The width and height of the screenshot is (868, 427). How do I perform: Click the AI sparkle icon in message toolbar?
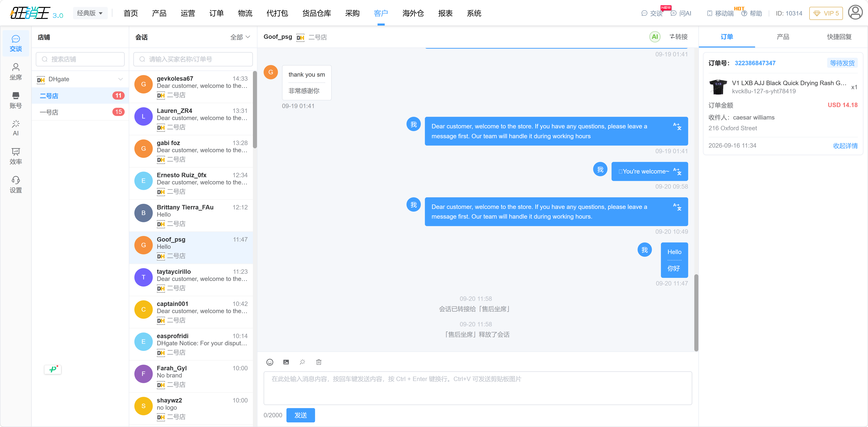(302, 362)
